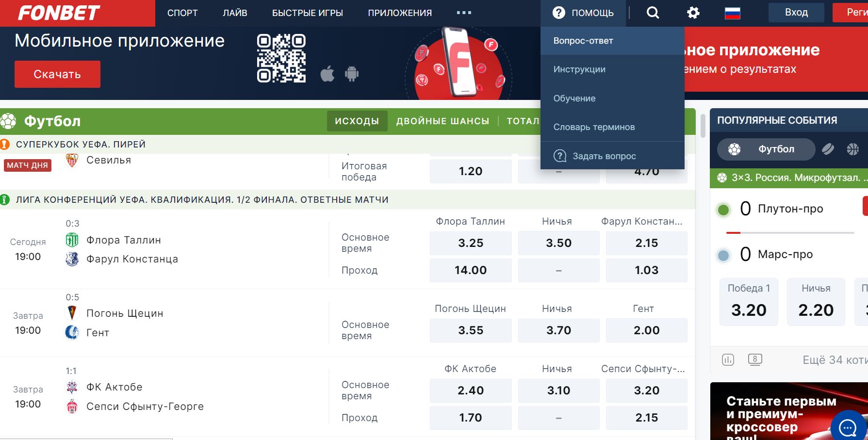
Task: Click the question mark icon in ПОМОЩЬ
Action: click(x=559, y=13)
